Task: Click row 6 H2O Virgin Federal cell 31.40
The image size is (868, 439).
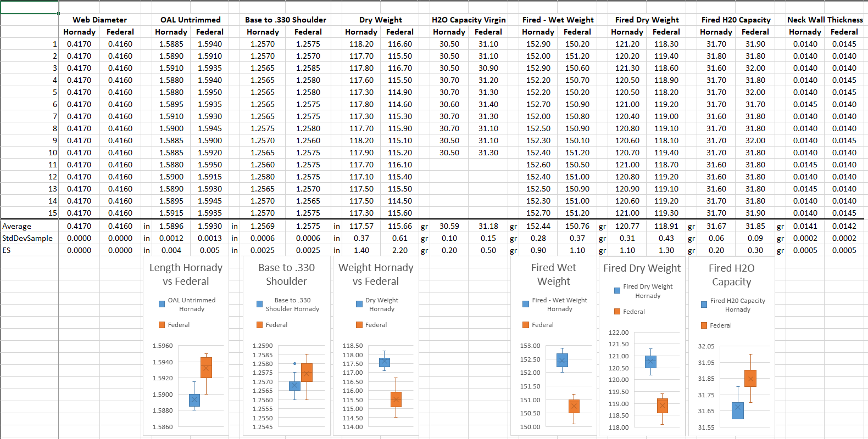Action: 488,104
